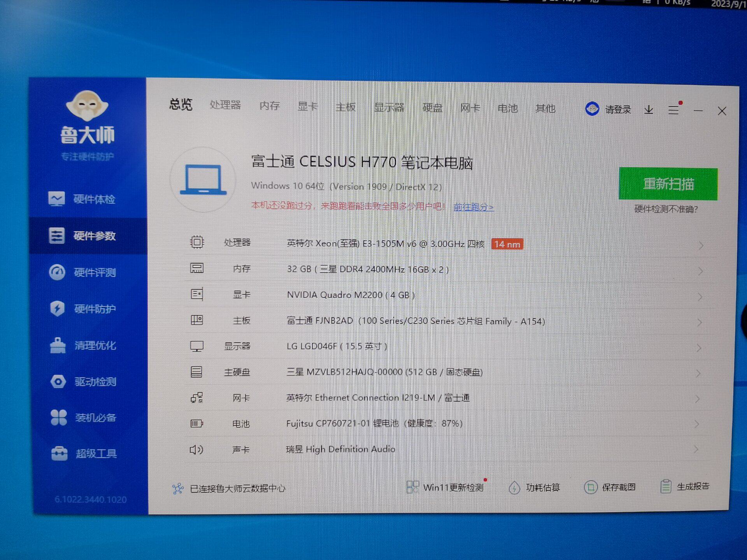Viewport: 747px width, 560px height.
Task: Click 生成报告 at the bottom right
Action: (x=693, y=486)
